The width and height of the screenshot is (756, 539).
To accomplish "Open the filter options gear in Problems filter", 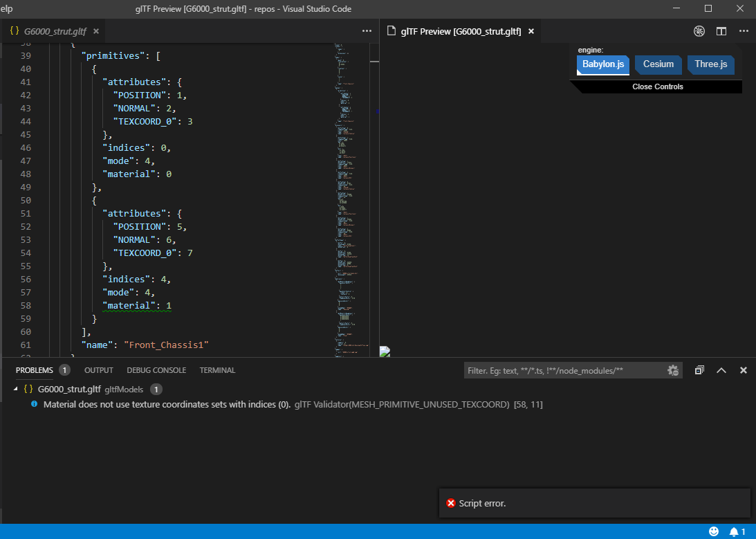I will [x=673, y=370].
